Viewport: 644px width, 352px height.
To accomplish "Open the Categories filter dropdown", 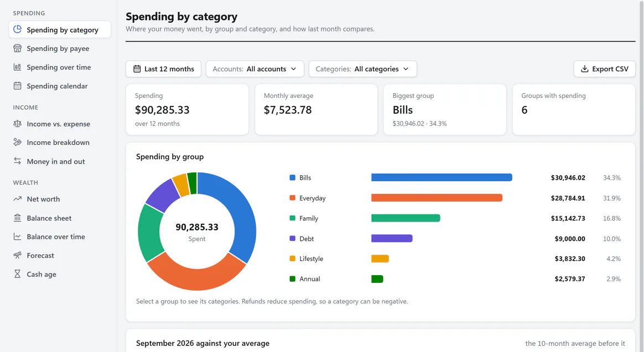I will [362, 69].
